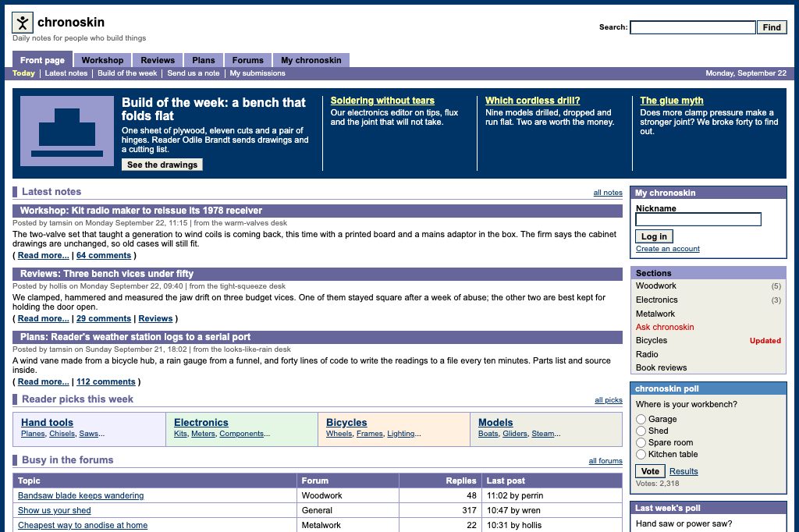Image resolution: width=799 pixels, height=532 pixels.
Task: Click the See the drawings button
Action: (162, 165)
